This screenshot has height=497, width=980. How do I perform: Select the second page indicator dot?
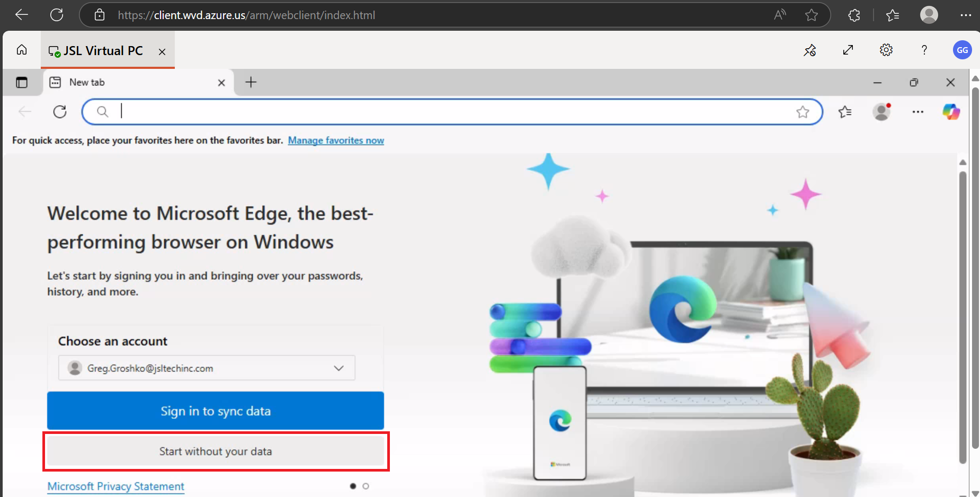[x=366, y=486]
